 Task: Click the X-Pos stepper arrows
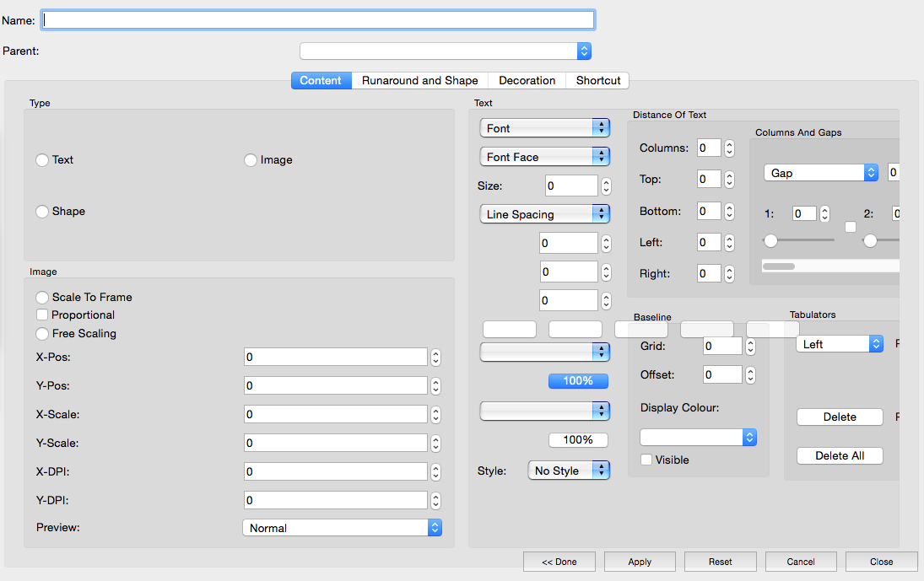pos(435,358)
